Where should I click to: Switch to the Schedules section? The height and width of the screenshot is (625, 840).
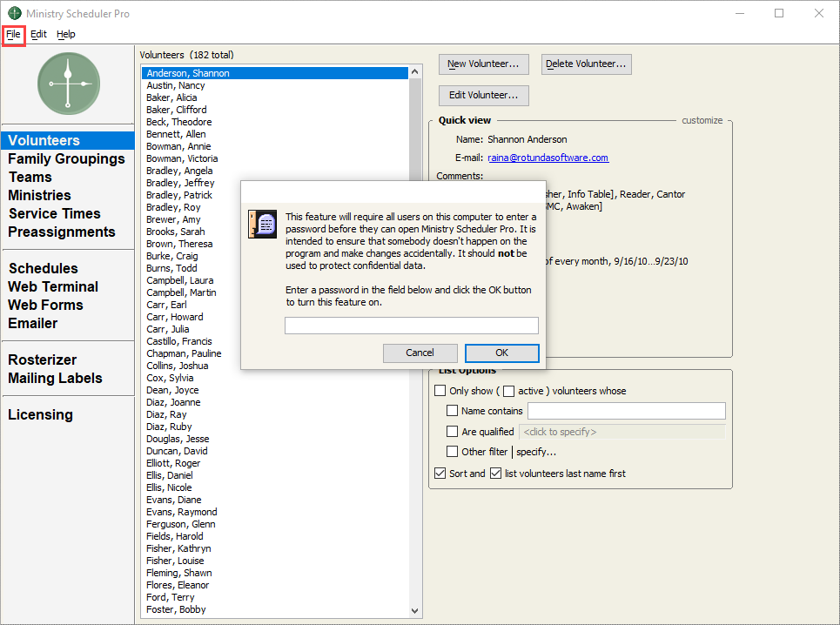(x=43, y=268)
